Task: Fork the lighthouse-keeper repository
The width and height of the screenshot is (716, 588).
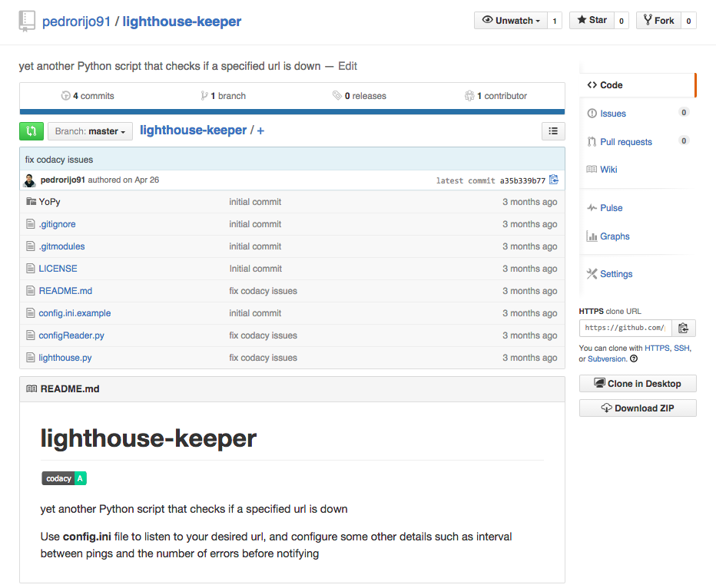Action: coord(658,21)
